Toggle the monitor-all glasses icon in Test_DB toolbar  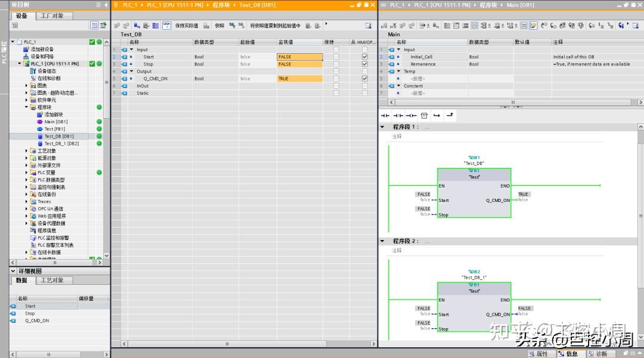(166, 26)
